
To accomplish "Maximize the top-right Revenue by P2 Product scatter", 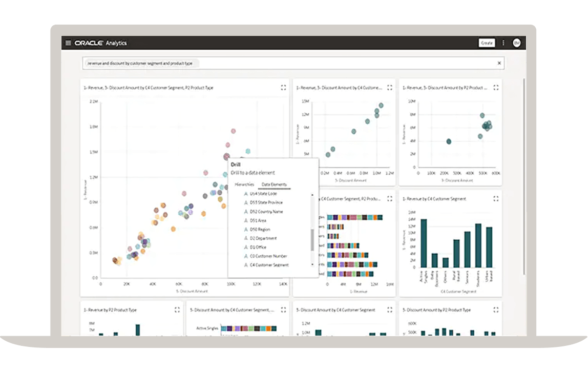I will 495,87.
